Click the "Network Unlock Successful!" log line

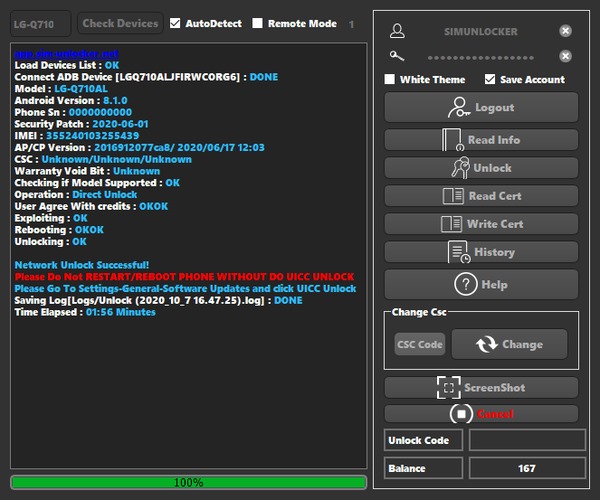click(x=82, y=265)
